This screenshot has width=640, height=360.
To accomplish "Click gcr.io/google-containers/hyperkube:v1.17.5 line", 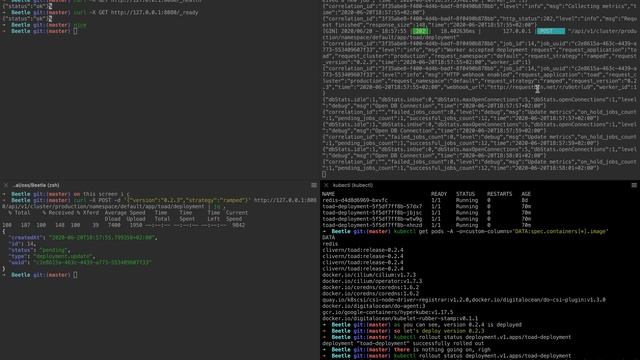I will [387, 312].
